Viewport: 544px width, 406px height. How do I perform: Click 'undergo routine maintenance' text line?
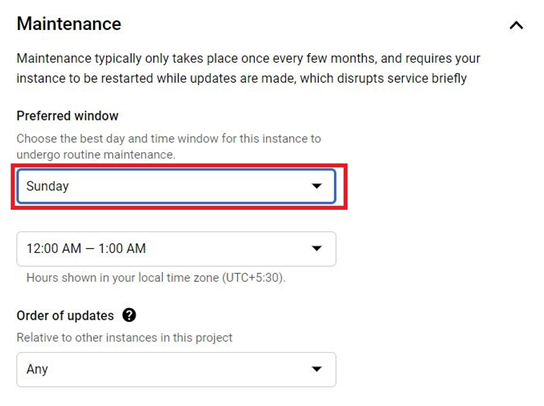(96, 155)
